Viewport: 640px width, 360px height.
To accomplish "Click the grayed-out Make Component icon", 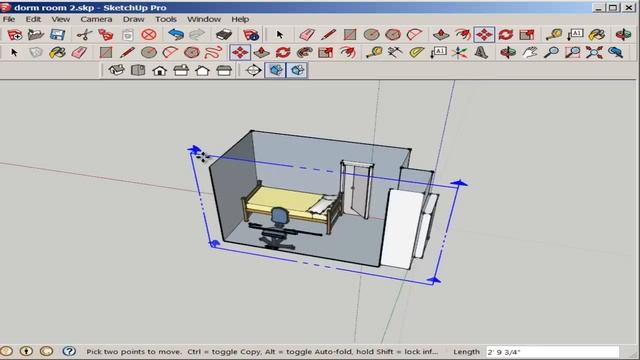I will 36,52.
